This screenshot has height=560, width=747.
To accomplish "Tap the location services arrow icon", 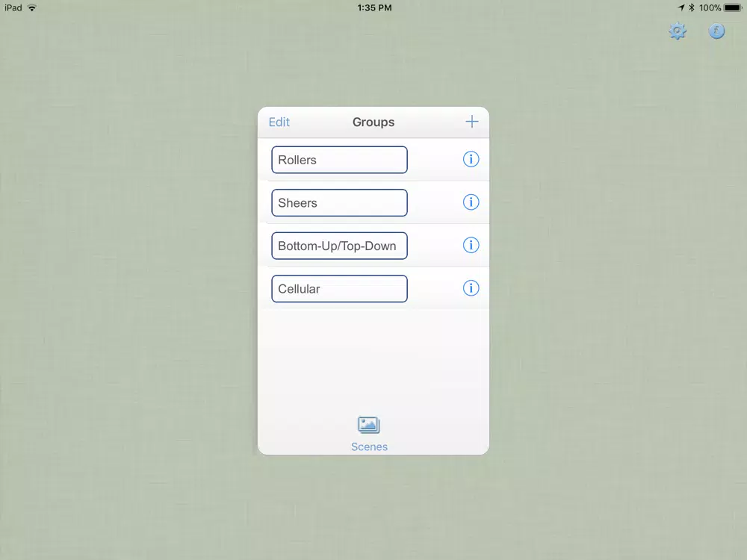I will (681, 7).
